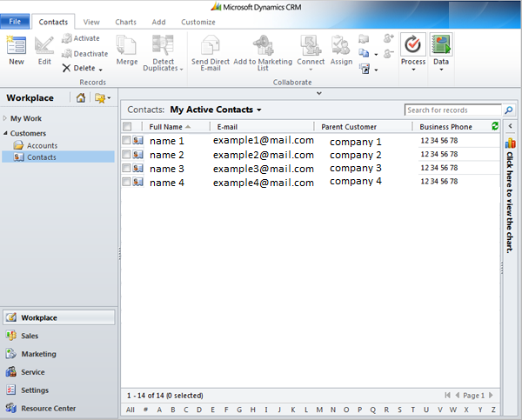
Task: Switch to the Customize ribbon tab
Action: 198,22
